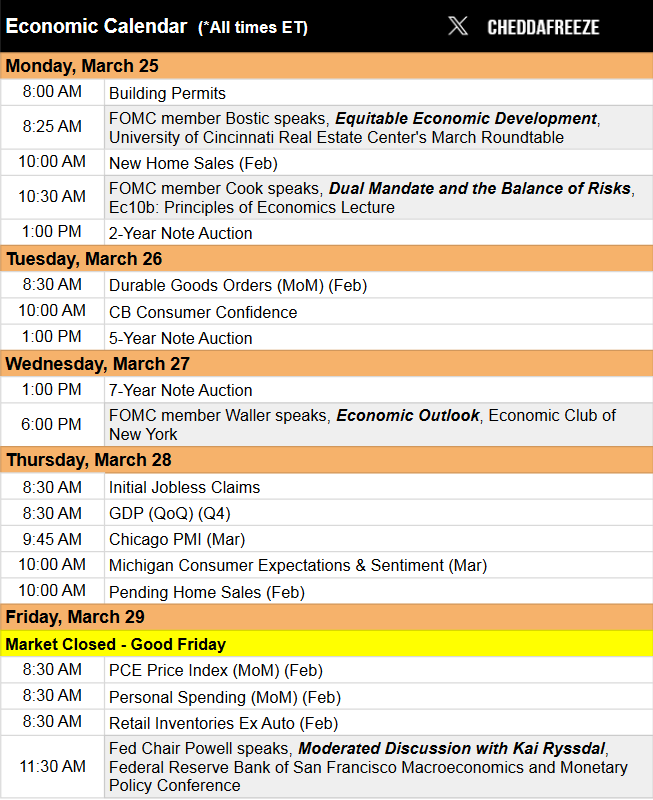This screenshot has height=800, width=653.
Task: Select Fed Chair Powell speaks event
Action: 379,767
